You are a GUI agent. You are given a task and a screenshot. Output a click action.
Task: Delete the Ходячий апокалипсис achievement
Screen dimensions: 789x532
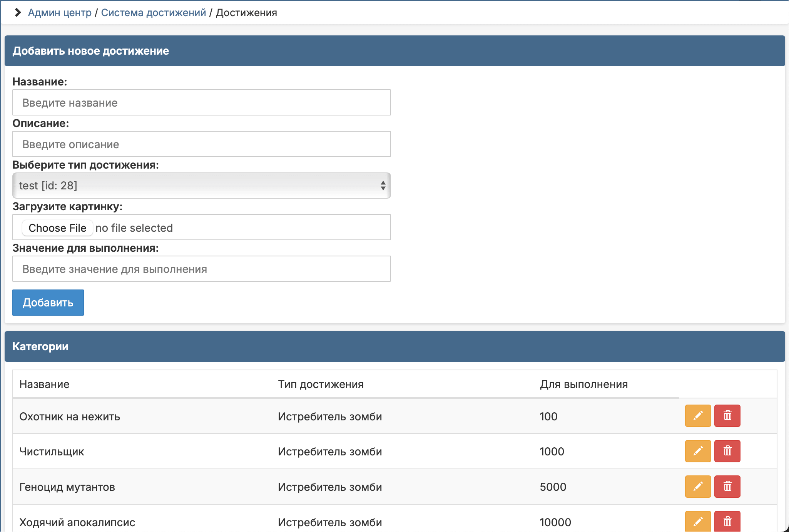[727, 522]
